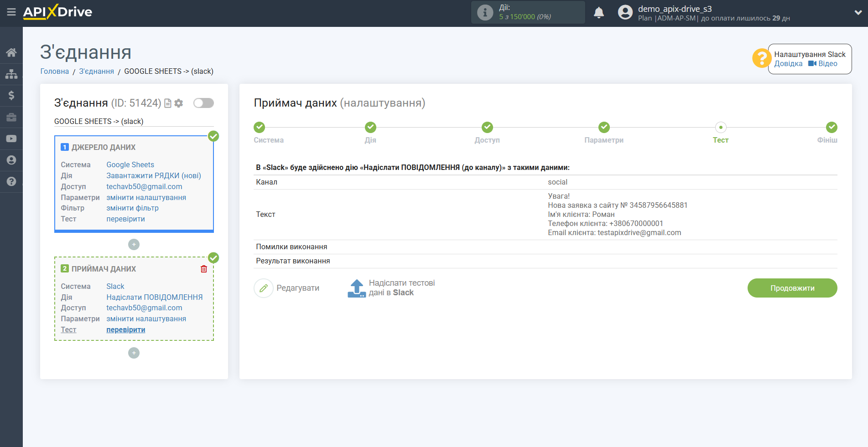Click змінити фільтр link

pos(132,208)
